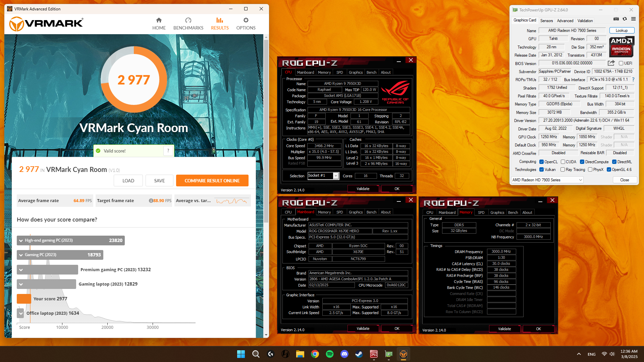Open the taskbar Search icon
644x362 pixels.
(256, 354)
